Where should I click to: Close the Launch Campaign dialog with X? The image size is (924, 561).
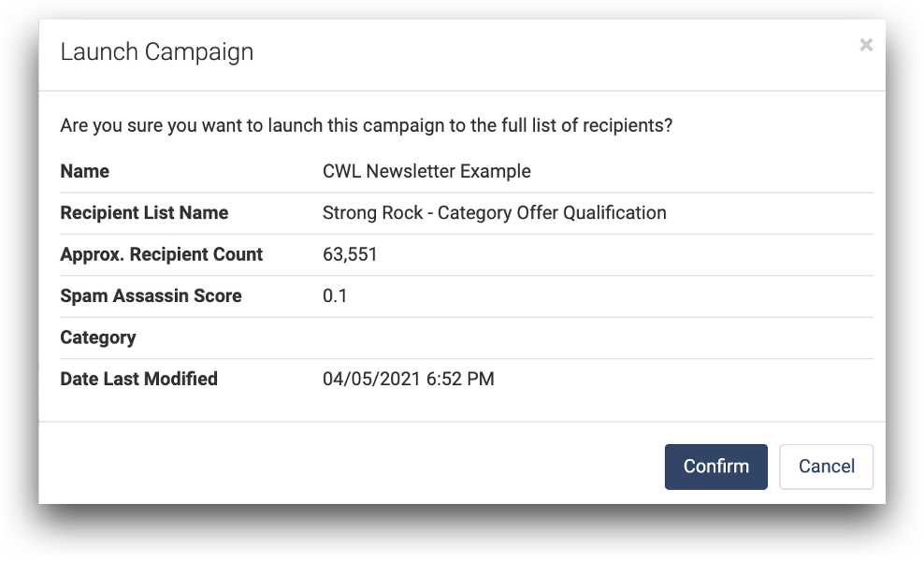click(866, 45)
